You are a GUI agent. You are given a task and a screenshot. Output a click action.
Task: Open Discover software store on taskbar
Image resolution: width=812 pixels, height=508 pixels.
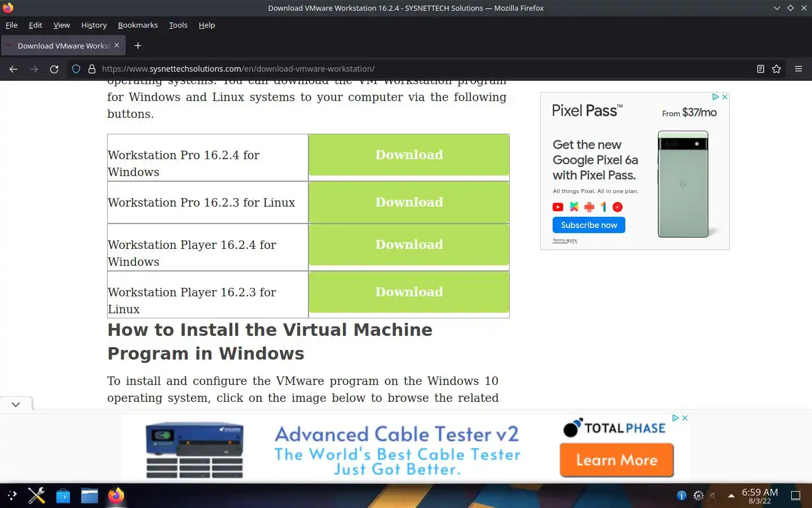tap(63, 496)
